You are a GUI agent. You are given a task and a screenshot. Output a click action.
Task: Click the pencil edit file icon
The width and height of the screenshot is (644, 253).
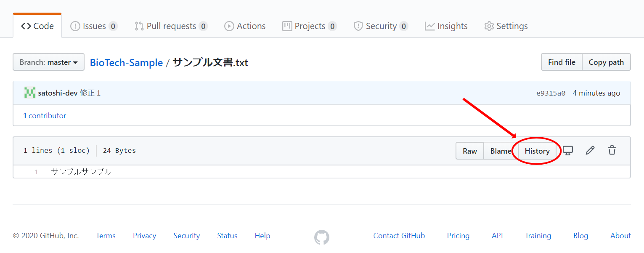point(590,150)
